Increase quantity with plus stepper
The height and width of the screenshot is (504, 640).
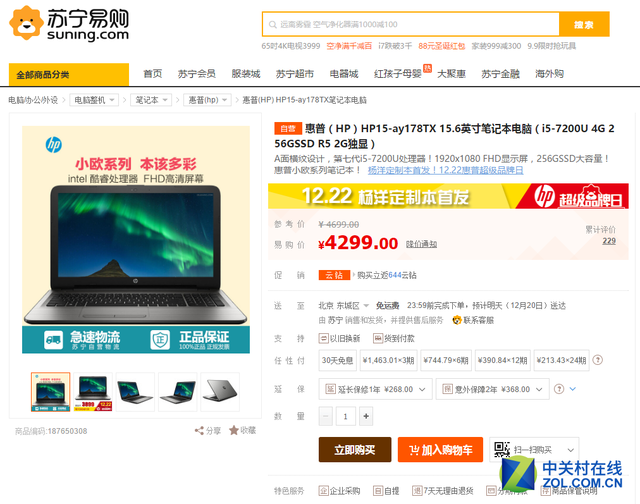click(x=366, y=416)
